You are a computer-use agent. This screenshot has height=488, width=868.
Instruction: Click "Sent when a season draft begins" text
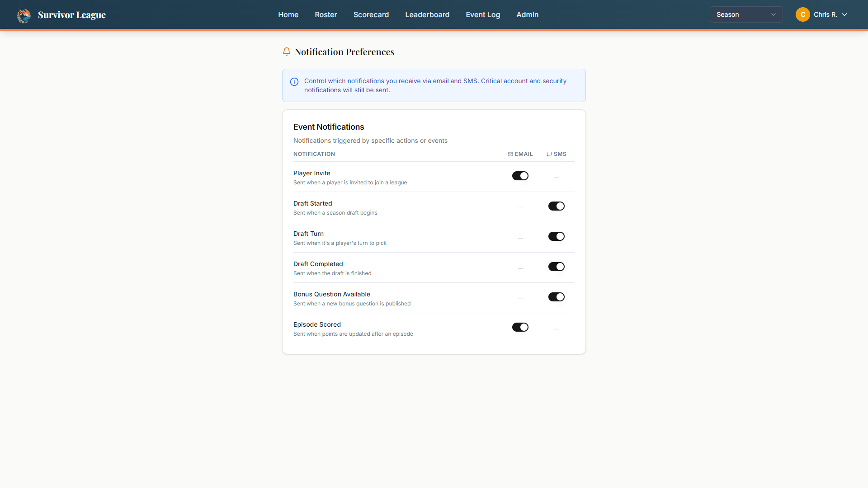pos(335,213)
